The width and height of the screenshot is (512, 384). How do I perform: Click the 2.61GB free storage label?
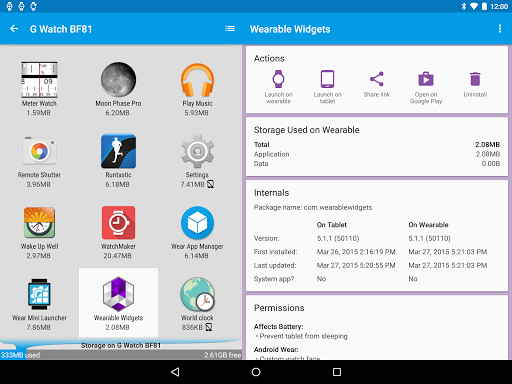click(223, 355)
